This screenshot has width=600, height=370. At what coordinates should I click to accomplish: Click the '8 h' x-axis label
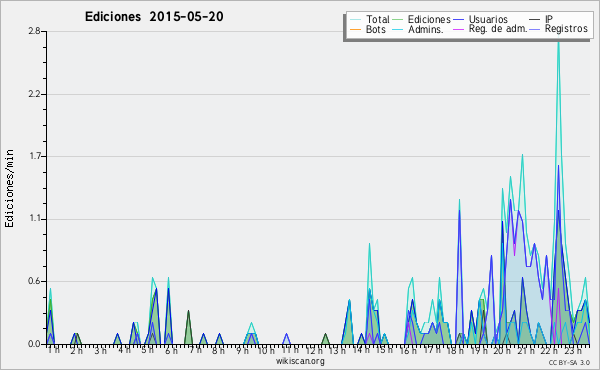point(218,351)
